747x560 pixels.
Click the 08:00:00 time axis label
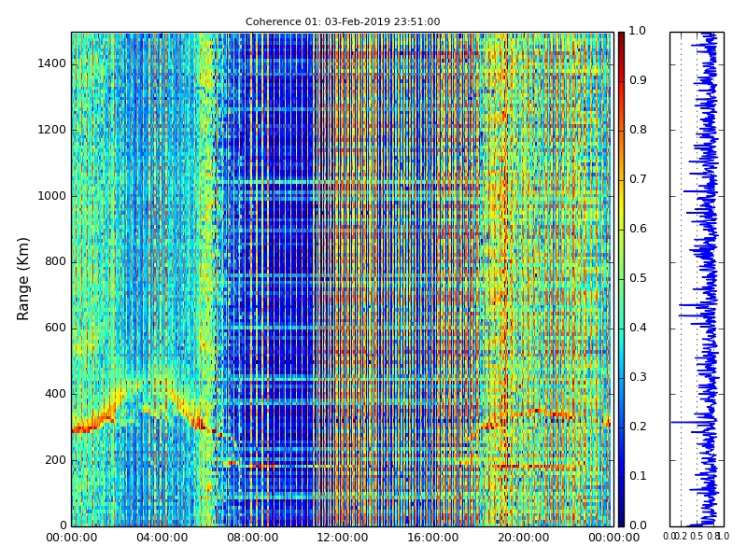[252, 539]
